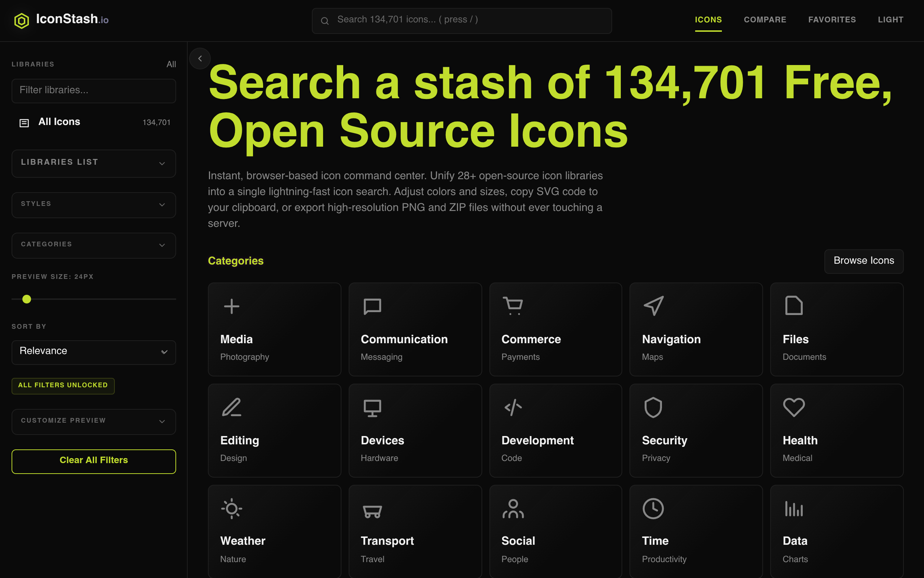Select the All Icons library row

(x=94, y=122)
